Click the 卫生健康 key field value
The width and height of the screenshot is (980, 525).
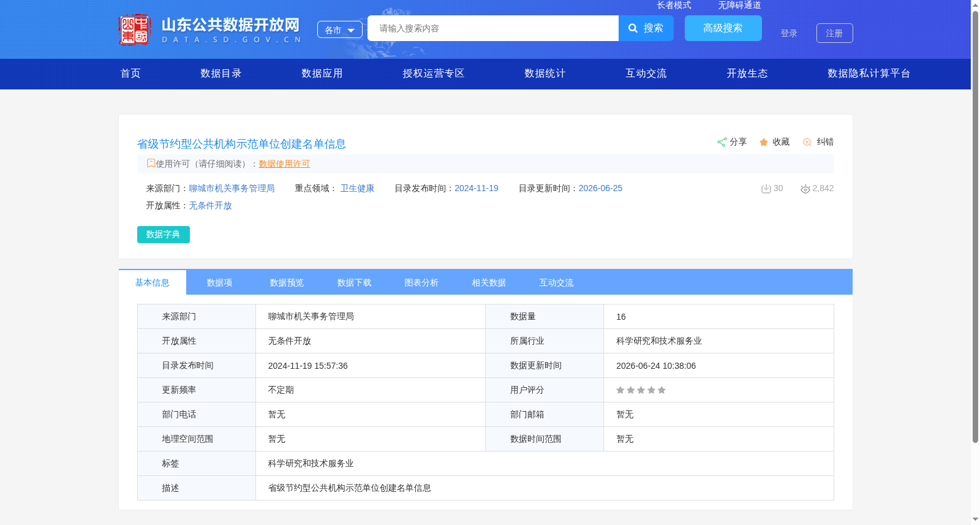coord(357,189)
